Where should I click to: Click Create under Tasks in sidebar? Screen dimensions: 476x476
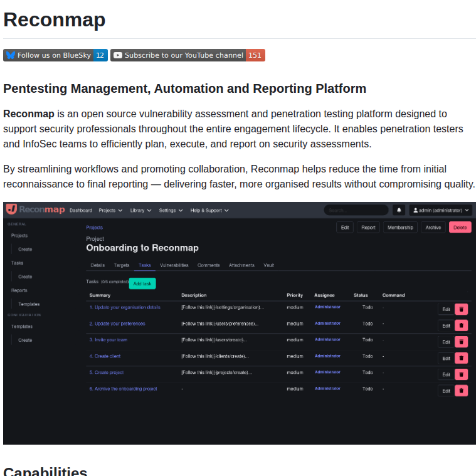coord(25,277)
